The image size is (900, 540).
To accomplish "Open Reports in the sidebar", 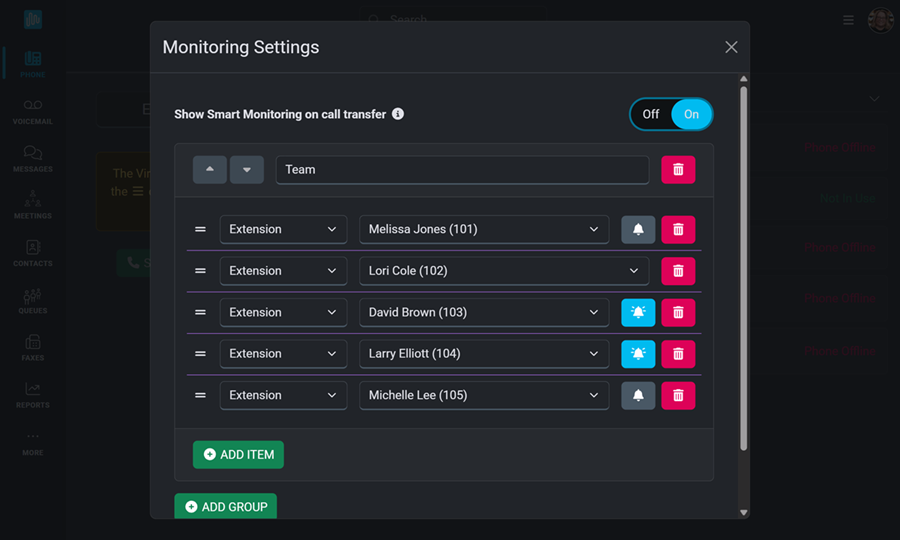I will click(33, 395).
